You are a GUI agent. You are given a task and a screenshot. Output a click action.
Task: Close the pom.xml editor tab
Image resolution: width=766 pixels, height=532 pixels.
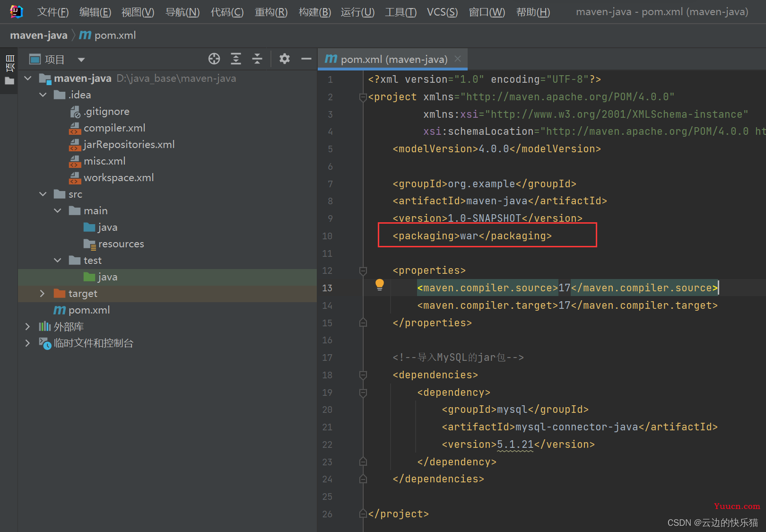(x=458, y=59)
